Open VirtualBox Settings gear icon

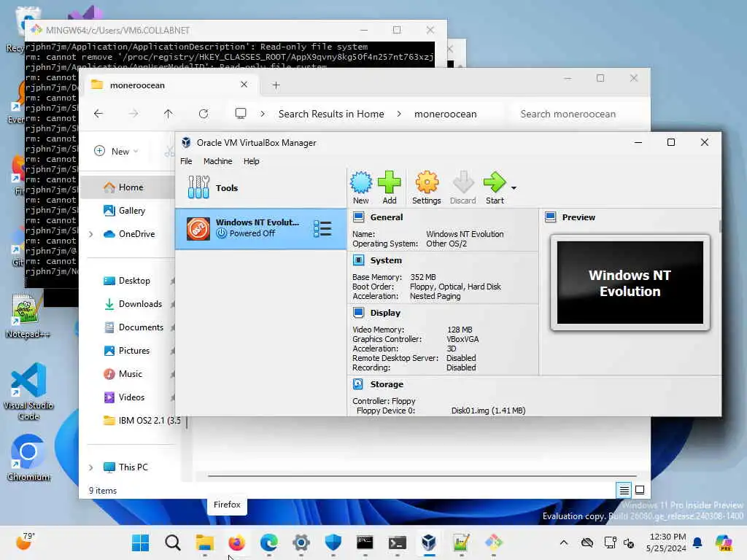[x=426, y=187]
